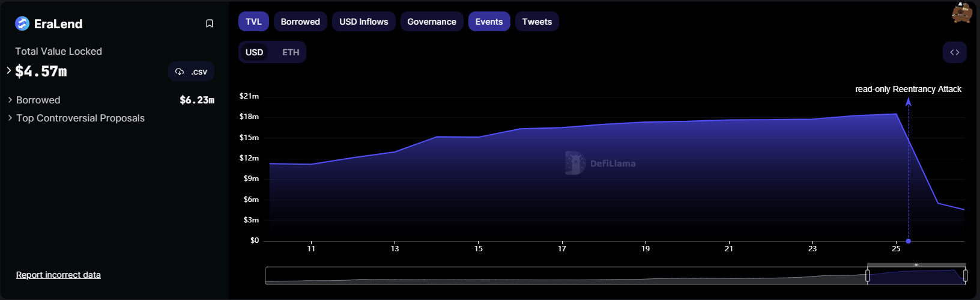Switch chart denomination to ETH
Image resolution: width=980 pixels, height=300 pixels.
291,52
